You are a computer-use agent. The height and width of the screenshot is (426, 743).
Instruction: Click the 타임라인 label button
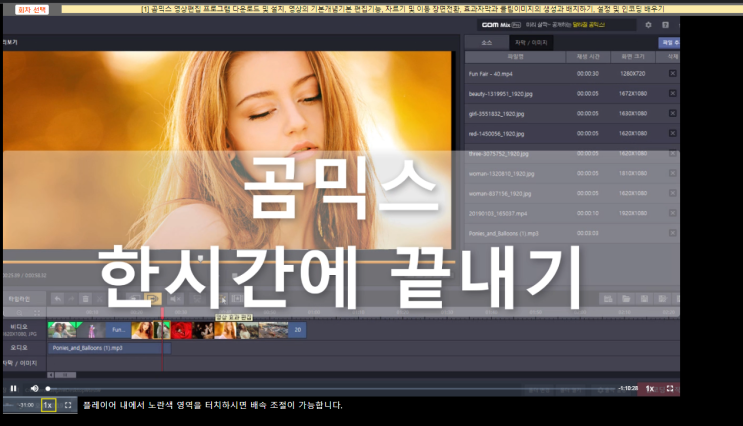pos(19,299)
